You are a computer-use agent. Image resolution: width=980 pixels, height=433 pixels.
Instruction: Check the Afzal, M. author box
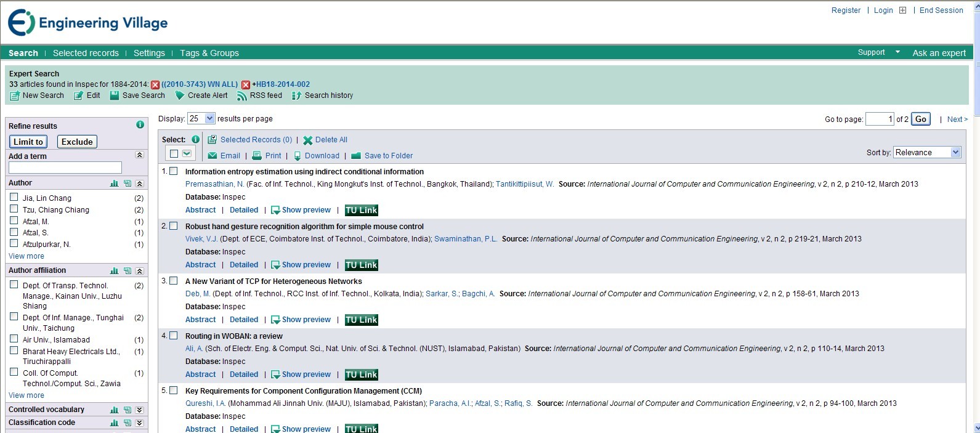tap(14, 221)
